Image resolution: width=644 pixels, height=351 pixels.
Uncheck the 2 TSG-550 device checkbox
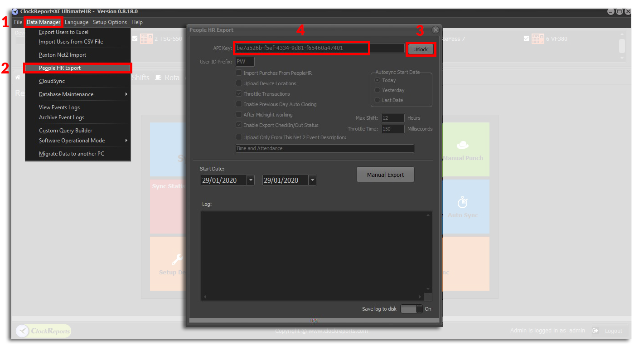pyautogui.click(x=135, y=39)
